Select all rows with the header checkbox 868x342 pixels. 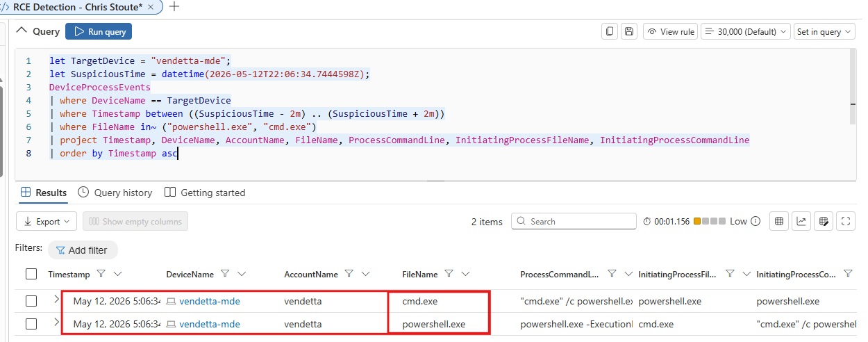(31, 274)
